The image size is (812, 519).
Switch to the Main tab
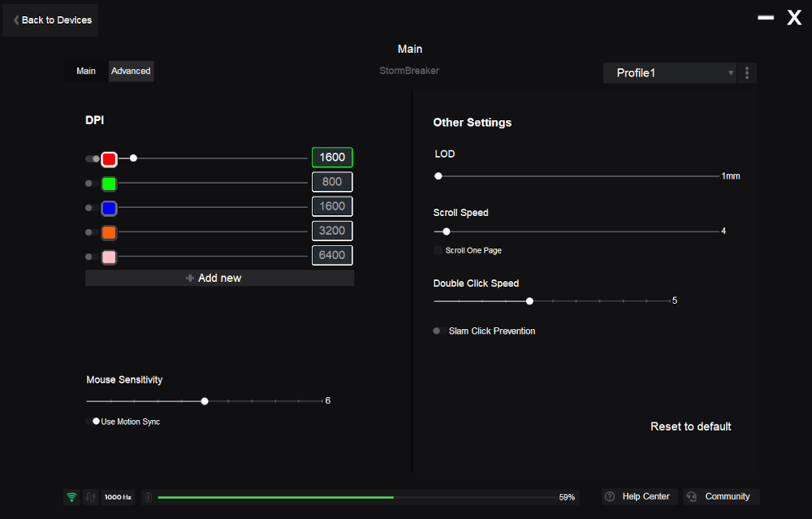point(86,71)
